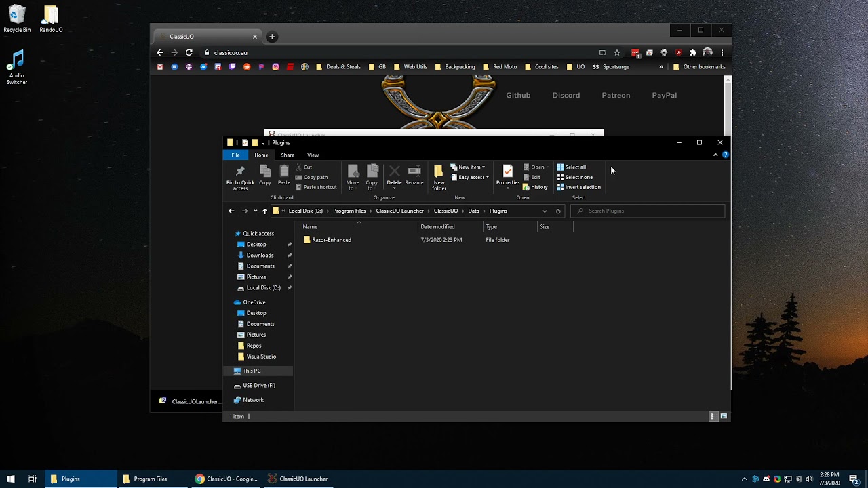
Task: Open the File tab in Explorer
Action: [235, 155]
